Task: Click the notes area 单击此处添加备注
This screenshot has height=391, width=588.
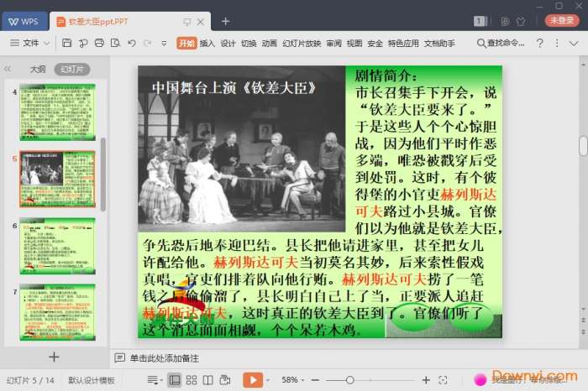Action: tap(165, 358)
